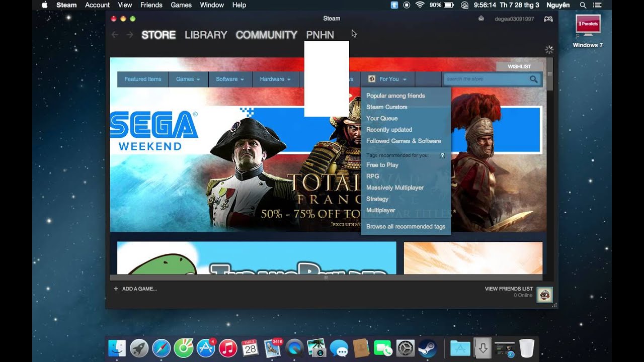Open Mail with 3416 badge in Dock
This screenshot has width=644, height=362.
pyautogui.click(x=272, y=348)
